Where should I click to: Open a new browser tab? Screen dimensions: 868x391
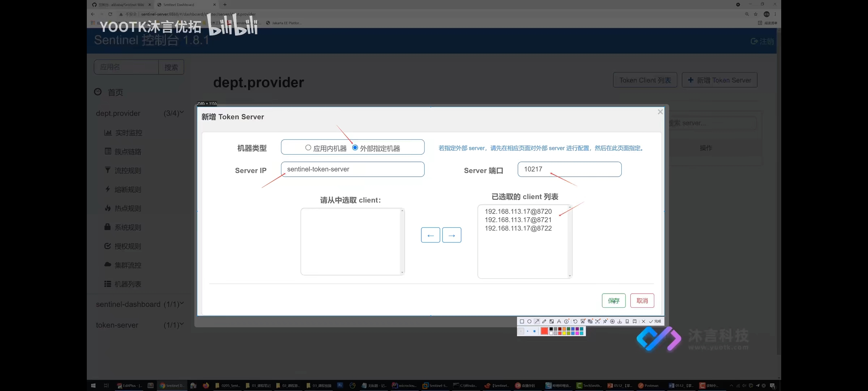[225, 5]
